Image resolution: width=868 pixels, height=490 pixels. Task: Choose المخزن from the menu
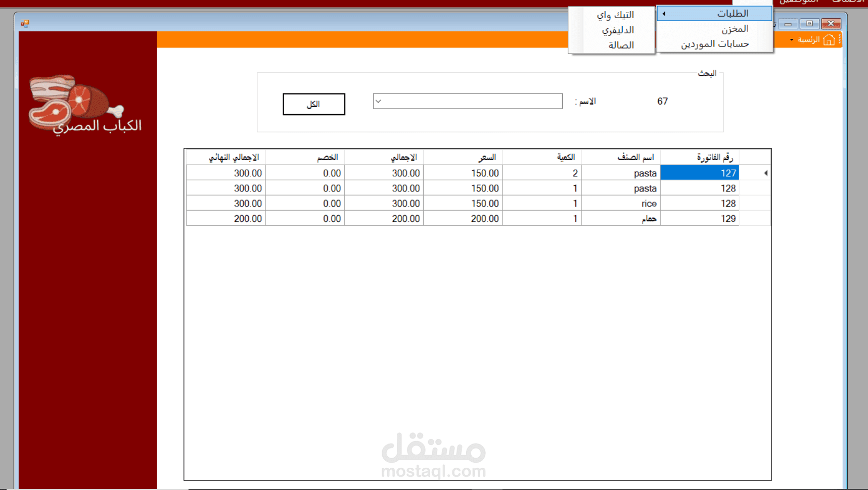tap(714, 29)
